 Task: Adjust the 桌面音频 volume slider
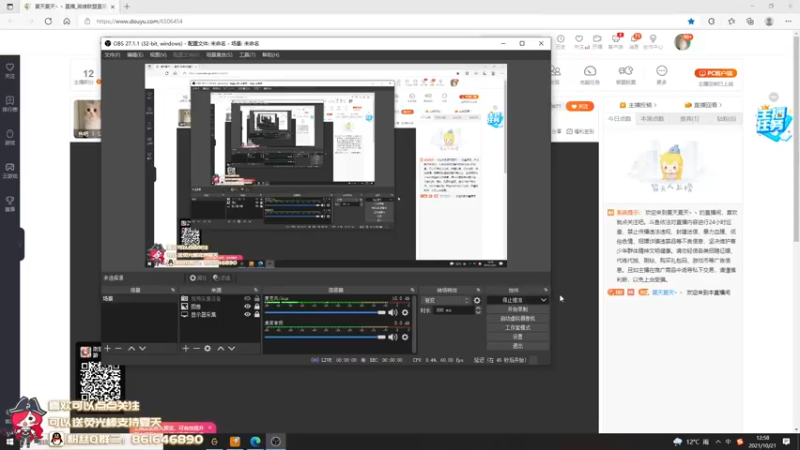tap(325, 337)
